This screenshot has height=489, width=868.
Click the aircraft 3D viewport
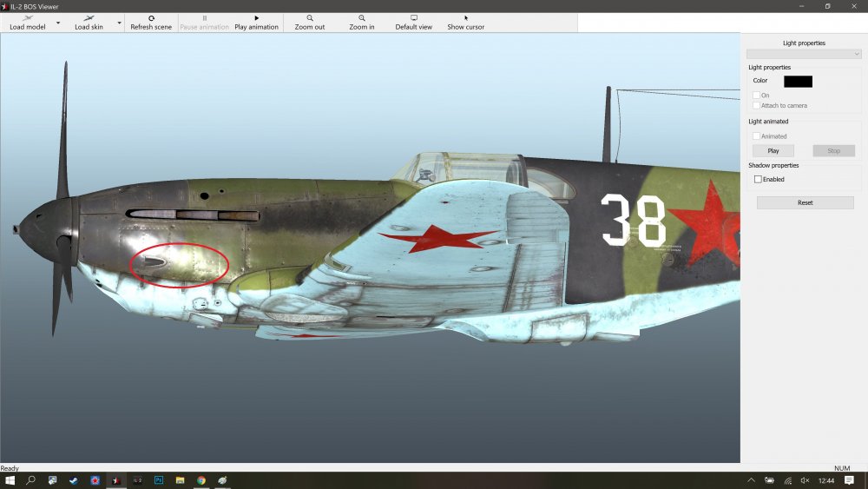(370, 248)
